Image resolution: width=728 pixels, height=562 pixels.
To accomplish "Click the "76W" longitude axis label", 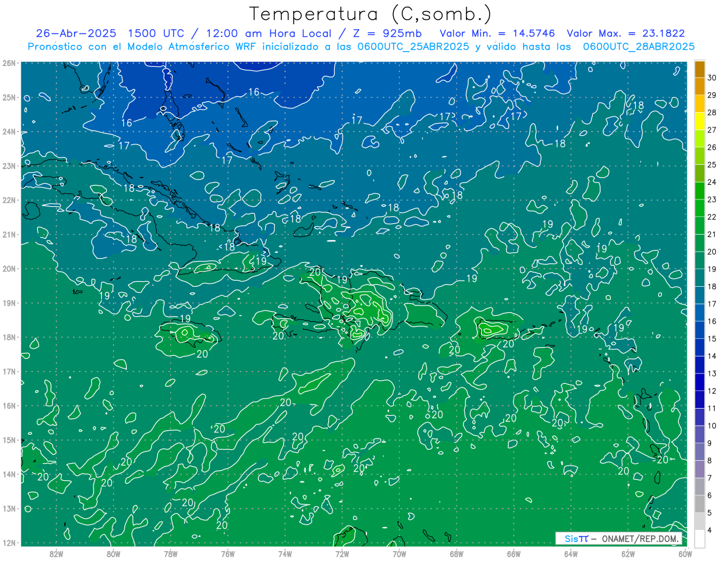I will pyautogui.click(x=228, y=554).
